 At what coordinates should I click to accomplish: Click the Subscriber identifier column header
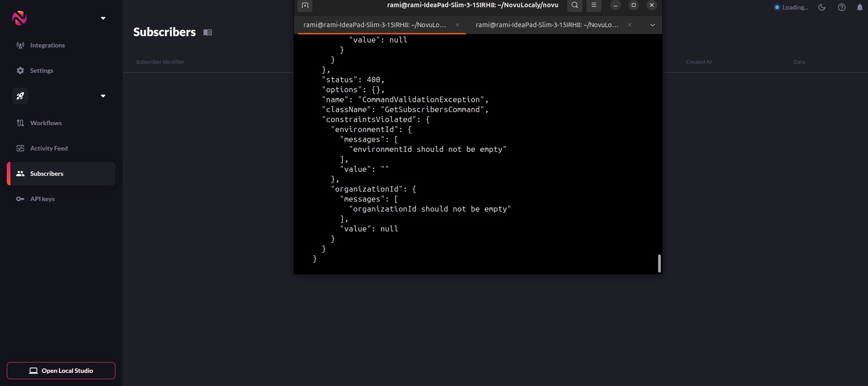(160, 62)
